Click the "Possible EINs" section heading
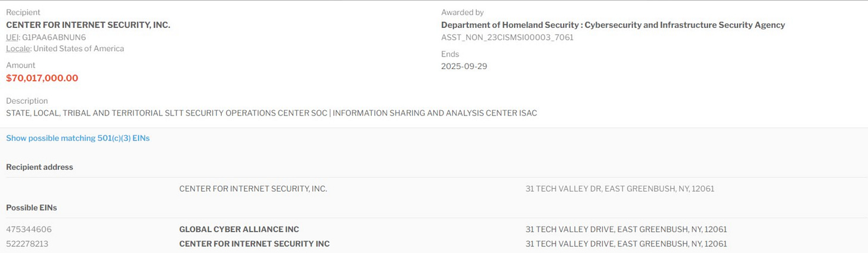 click(32, 208)
